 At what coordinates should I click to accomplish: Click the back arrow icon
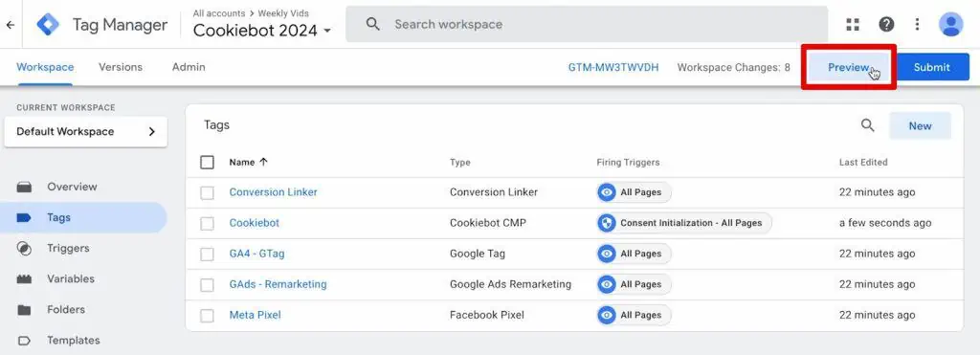tap(11, 25)
